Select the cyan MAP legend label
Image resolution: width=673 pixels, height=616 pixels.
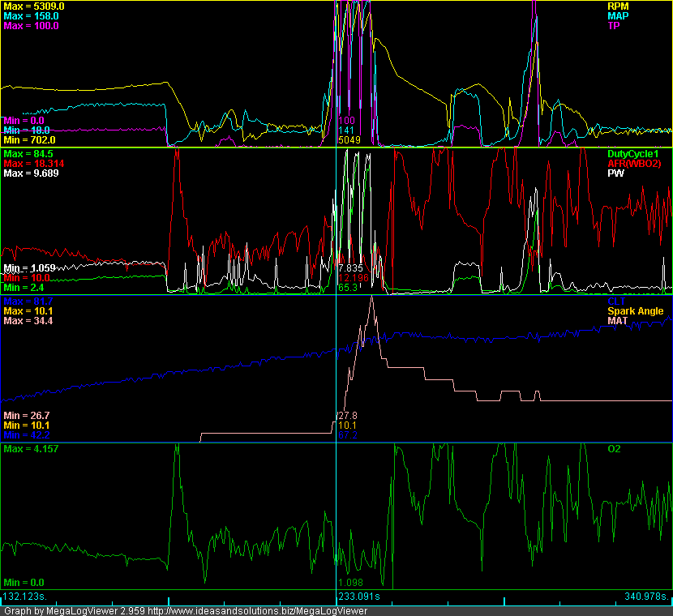[619, 15]
